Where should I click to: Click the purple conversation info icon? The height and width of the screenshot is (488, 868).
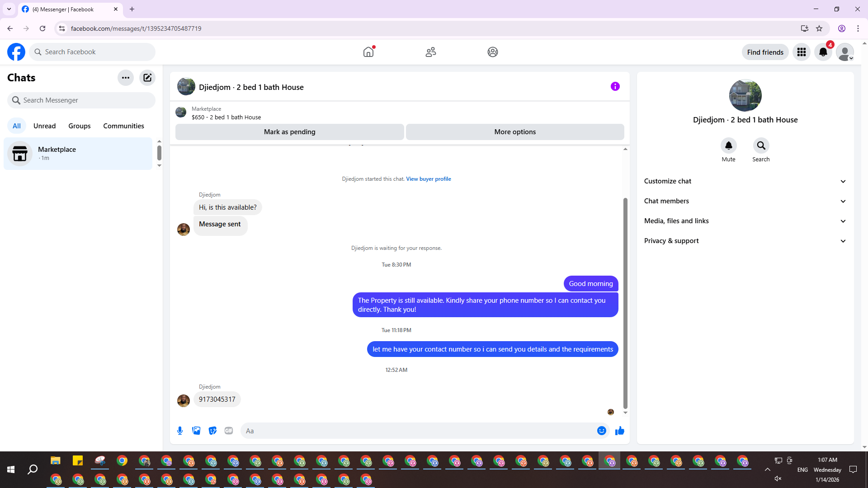coord(615,86)
